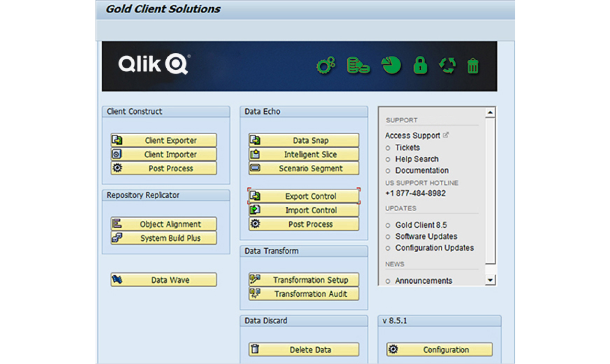Open Scenario Segment

pyautogui.click(x=304, y=168)
